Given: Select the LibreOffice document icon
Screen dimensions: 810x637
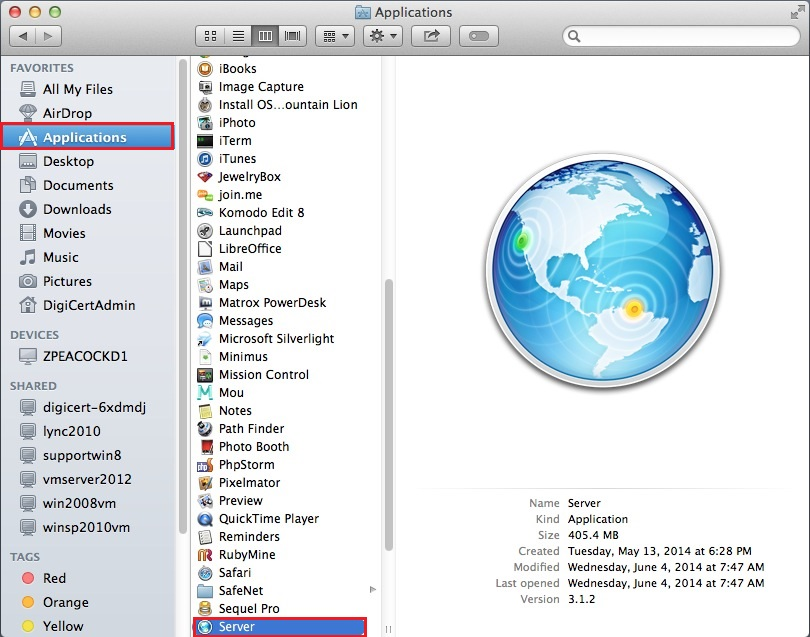Looking at the screenshot, I should pyautogui.click(x=205, y=248).
